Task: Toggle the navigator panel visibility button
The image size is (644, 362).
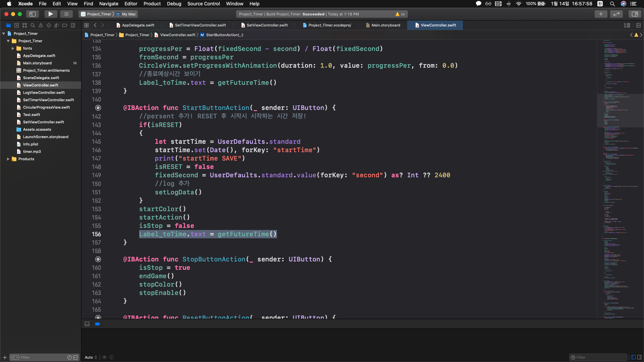Action: [x=33, y=14]
